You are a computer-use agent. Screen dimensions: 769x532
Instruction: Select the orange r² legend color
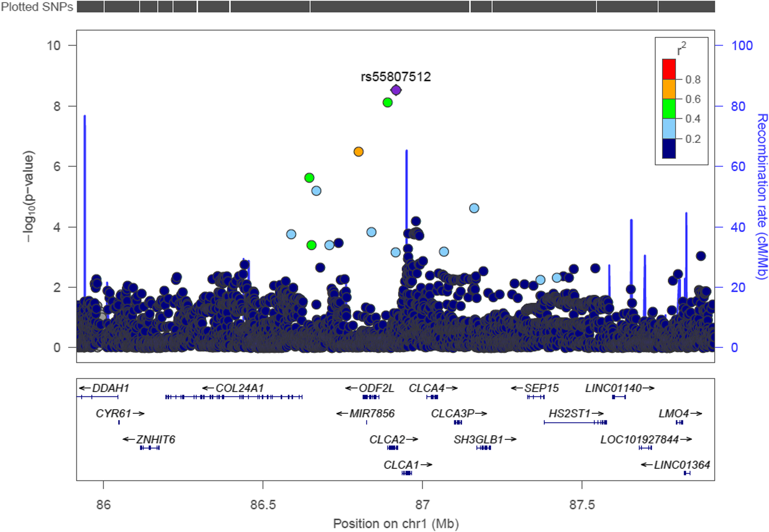coord(669,89)
